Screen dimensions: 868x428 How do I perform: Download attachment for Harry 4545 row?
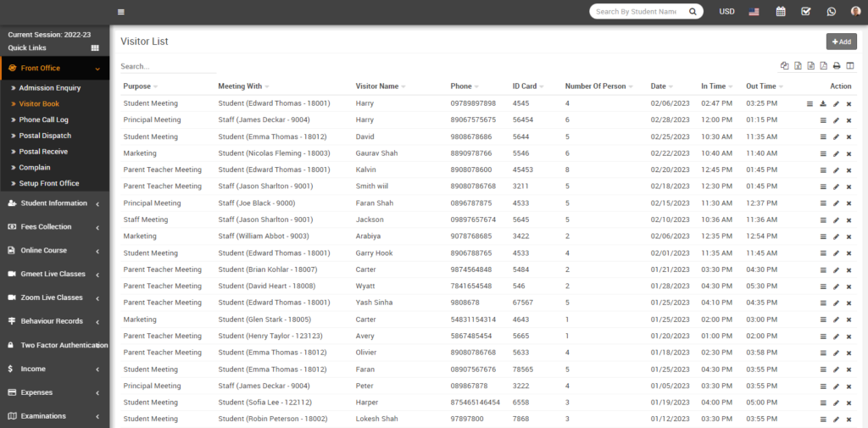[x=823, y=103]
